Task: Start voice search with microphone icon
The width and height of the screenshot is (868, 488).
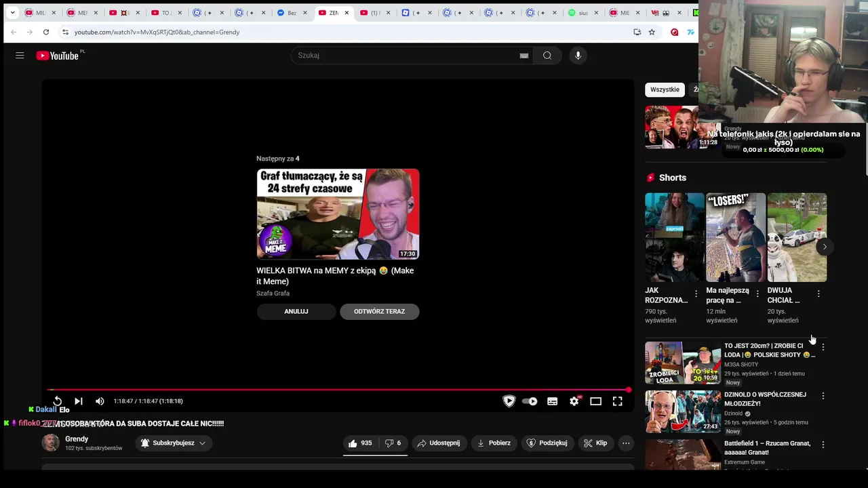Action: (x=578, y=56)
